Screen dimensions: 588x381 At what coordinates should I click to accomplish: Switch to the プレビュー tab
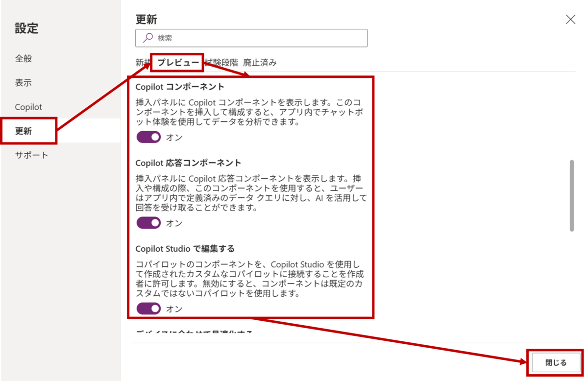(178, 63)
